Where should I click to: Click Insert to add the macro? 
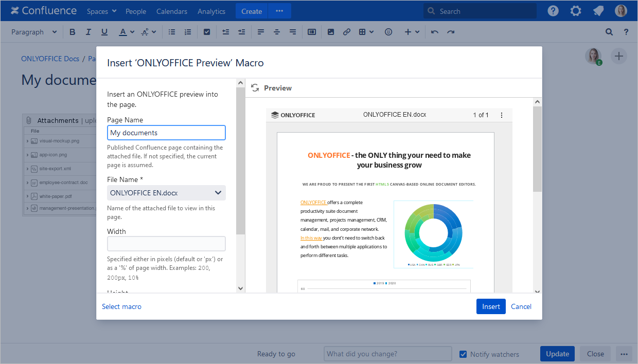[490, 306]
